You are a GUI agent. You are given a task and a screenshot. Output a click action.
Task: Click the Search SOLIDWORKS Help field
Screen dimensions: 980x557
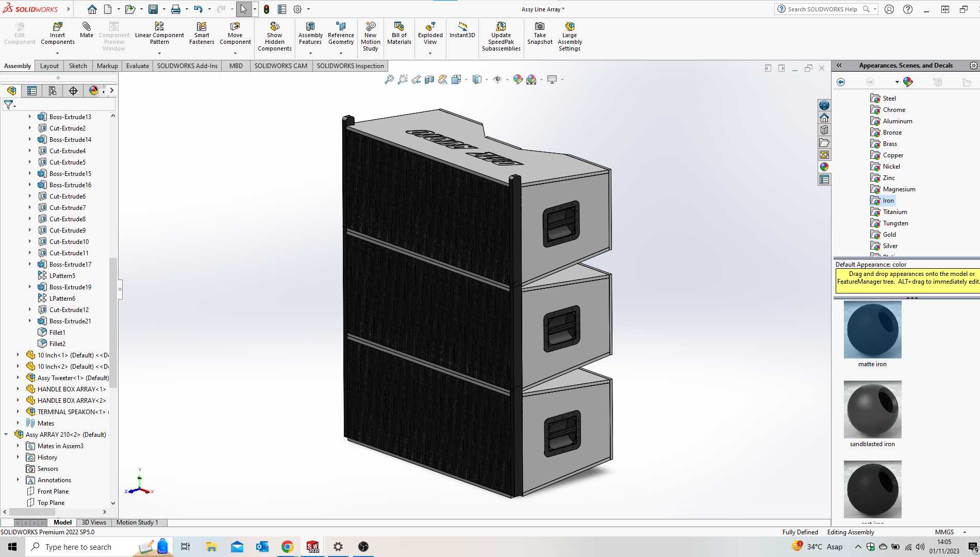(826, 9)
